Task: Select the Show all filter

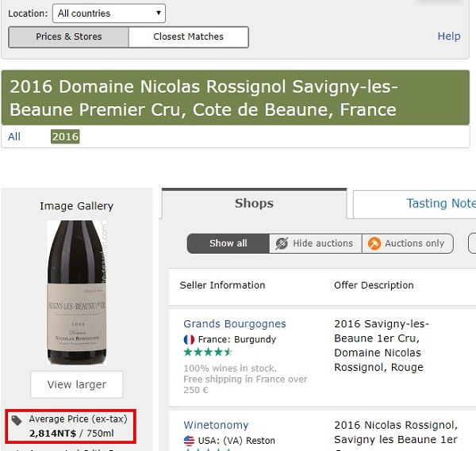Action: click(x=228, y=243)
